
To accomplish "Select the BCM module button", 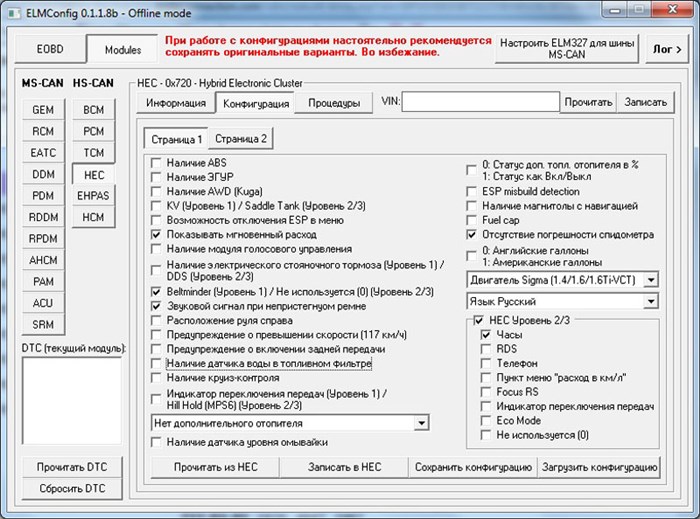I will tap(93, 109).
